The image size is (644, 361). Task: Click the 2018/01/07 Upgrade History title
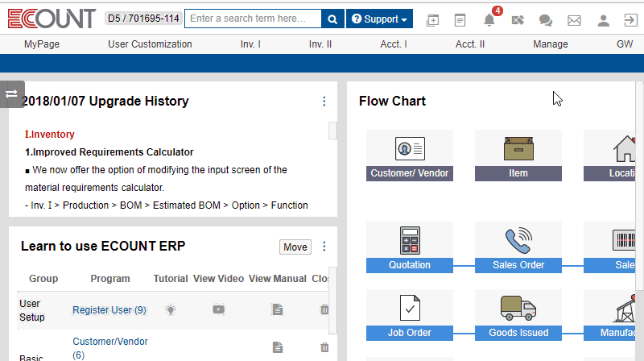(x=105, y=102)
